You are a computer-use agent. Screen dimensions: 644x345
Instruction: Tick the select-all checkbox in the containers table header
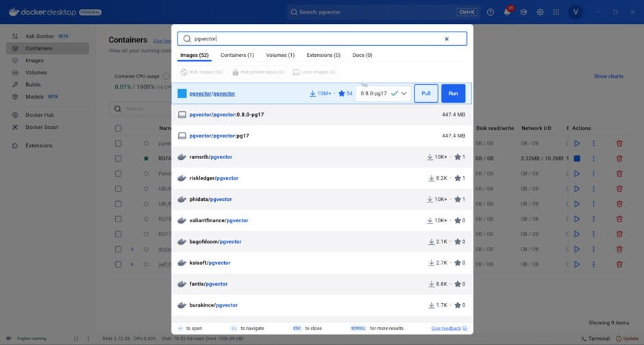(x=119, y=128)
